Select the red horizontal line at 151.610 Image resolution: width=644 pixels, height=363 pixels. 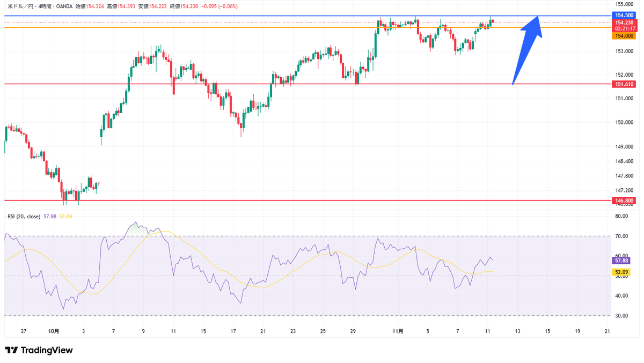[307, 84]
